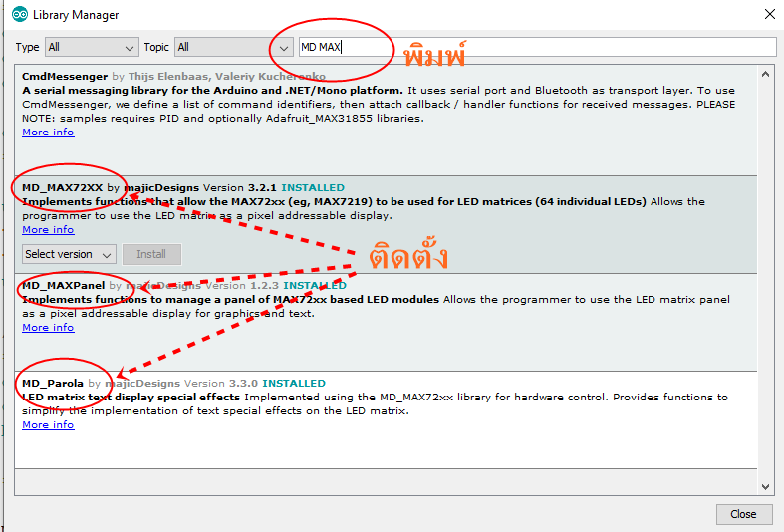Open the Type dropdown
This screenshot has width=784, height=532.
tap(92, 47)
